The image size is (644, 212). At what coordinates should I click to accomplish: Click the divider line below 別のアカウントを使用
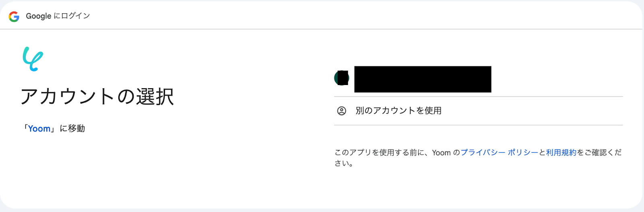point(479,125)
